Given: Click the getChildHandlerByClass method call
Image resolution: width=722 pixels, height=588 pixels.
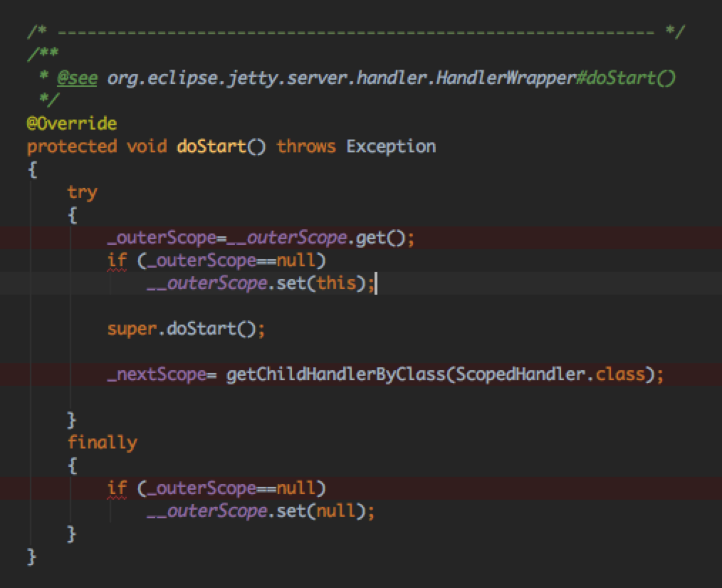Looking at the screenshot, I should (335, 374).
